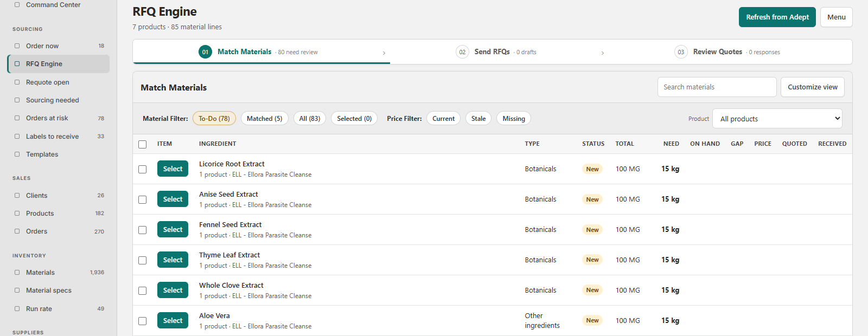Click the chevron after Match Materials step
The width and height of the screenshot is (868, 336).
(x=384, y=53)
